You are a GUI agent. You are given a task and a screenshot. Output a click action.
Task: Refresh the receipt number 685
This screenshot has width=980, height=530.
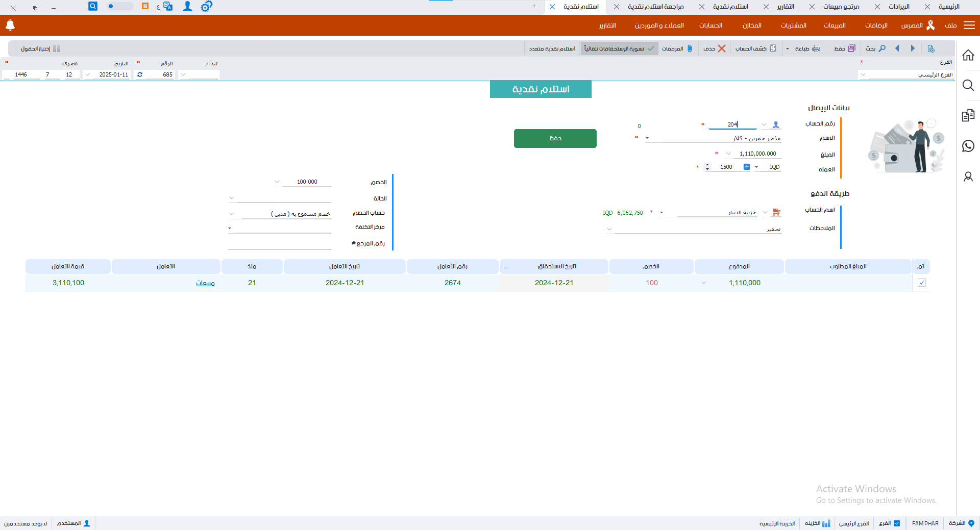(x=140, y=74)
